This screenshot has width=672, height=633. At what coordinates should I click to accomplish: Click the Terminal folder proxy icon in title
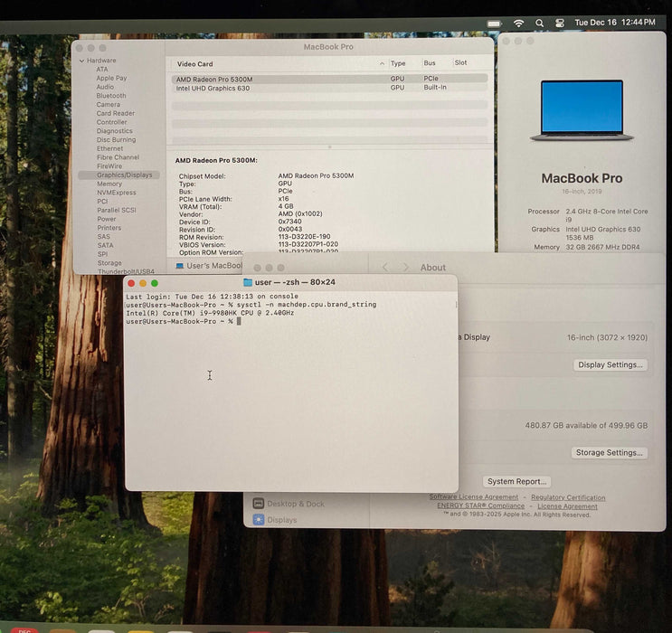pyautogui.click(x=247, y=282)
